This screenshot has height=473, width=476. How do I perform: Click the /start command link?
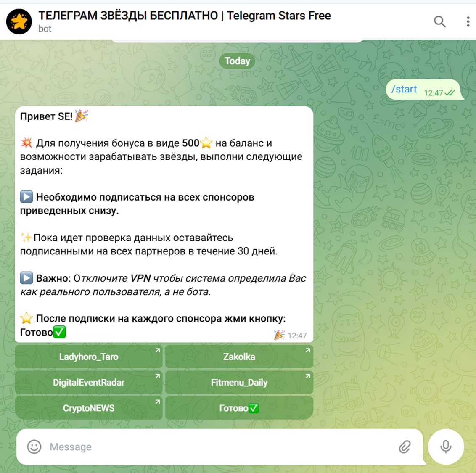tap(404, 89)
